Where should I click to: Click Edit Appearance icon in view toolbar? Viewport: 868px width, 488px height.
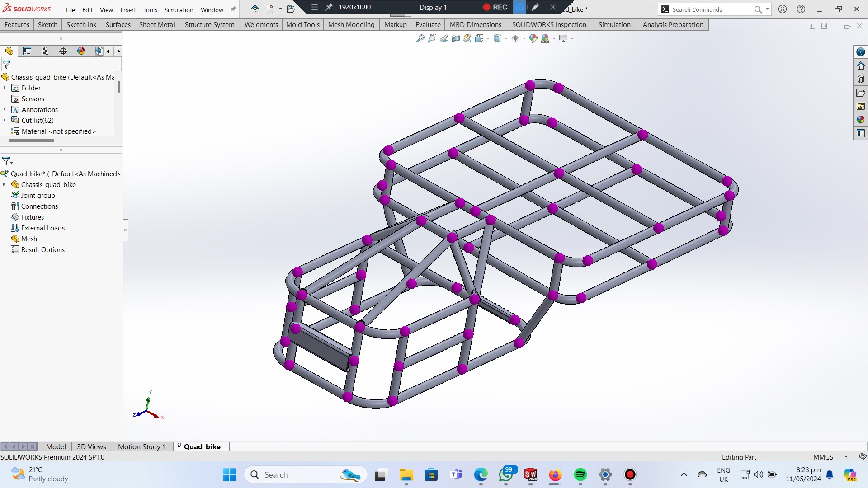533,39
